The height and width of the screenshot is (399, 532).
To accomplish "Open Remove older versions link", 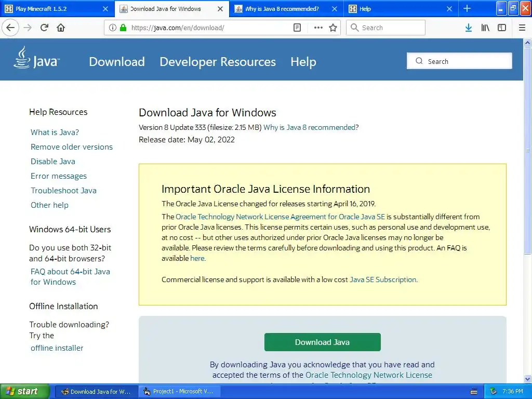I will tap(72, 147).
